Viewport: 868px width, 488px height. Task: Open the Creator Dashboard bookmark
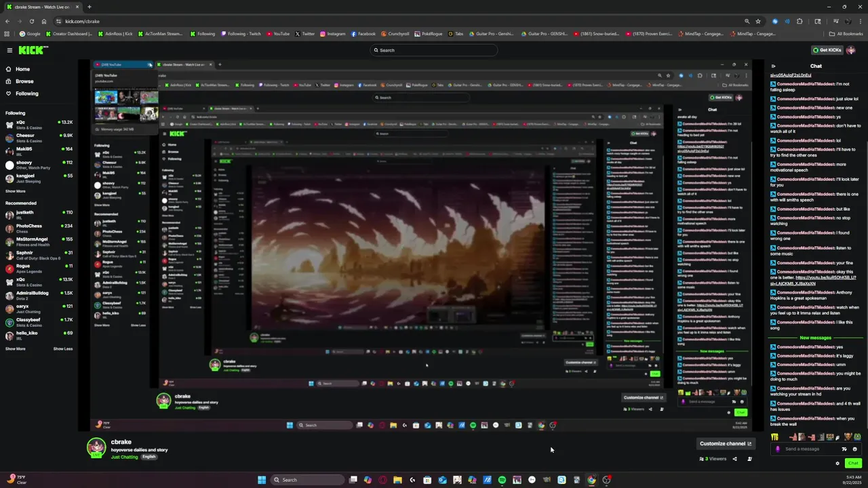[68, 34]
